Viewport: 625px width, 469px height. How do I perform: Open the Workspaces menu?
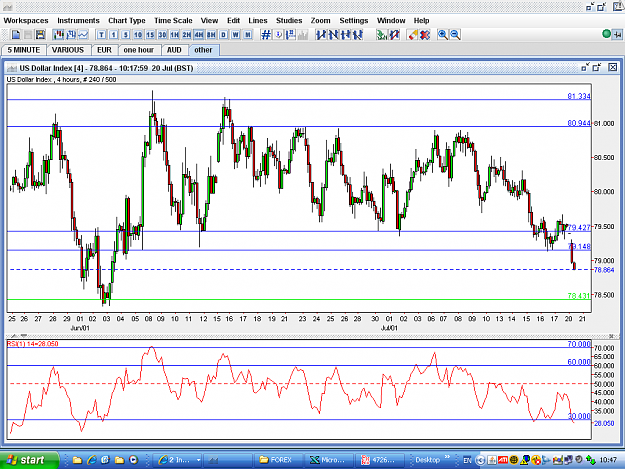pos(26,20)
